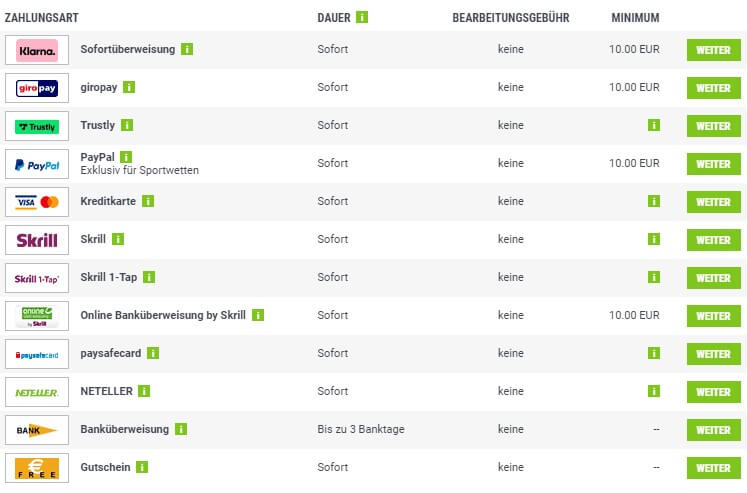
Task: Proceed with Skrill 1-Tap Weiter button
Action: [714, 278]
